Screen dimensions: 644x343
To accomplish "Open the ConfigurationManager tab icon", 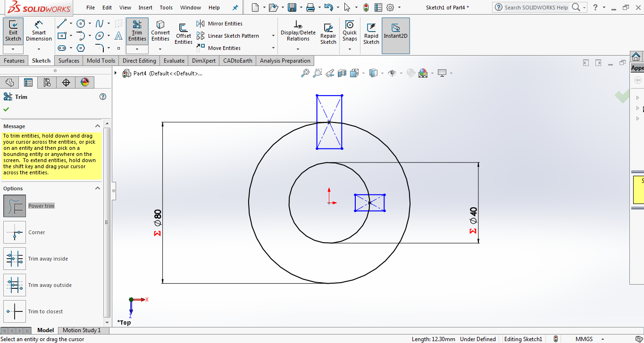I will click(x=47, y=82).
